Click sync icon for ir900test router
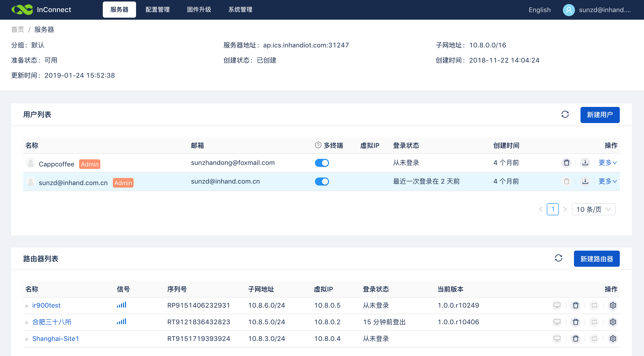 point(594,305)
